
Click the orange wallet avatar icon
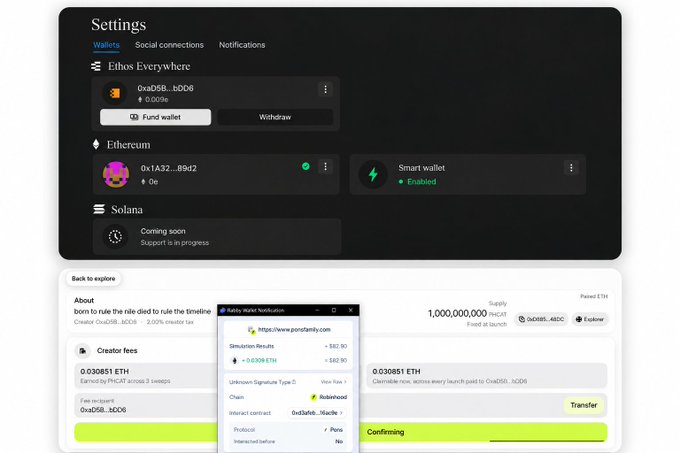point(115,93)
